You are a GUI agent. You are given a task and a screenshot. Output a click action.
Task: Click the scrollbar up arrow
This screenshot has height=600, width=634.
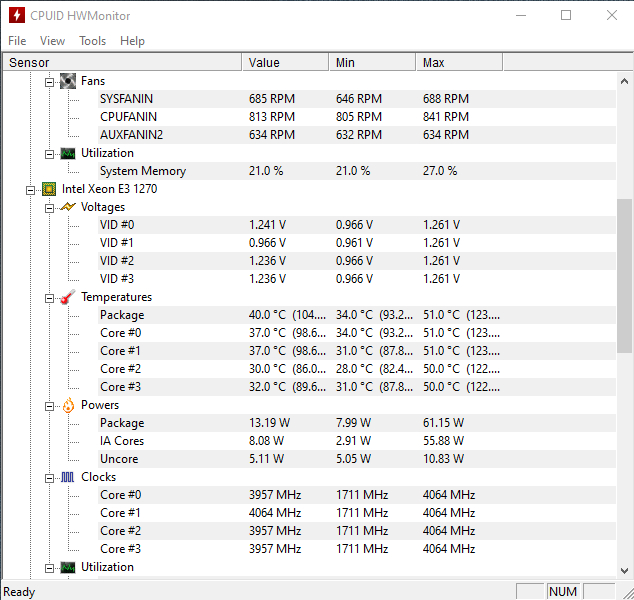click(624, 81)
